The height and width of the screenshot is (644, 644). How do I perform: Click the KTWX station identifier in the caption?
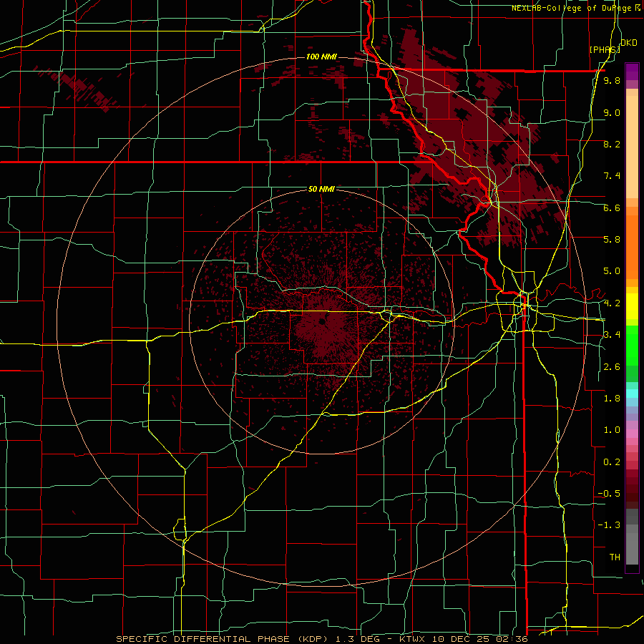coord(412,639)
